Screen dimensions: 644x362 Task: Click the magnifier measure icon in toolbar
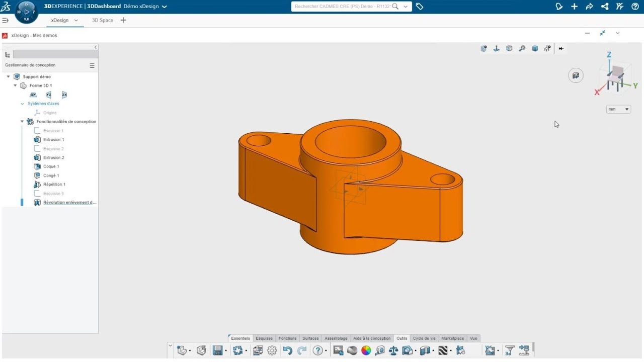380,350
